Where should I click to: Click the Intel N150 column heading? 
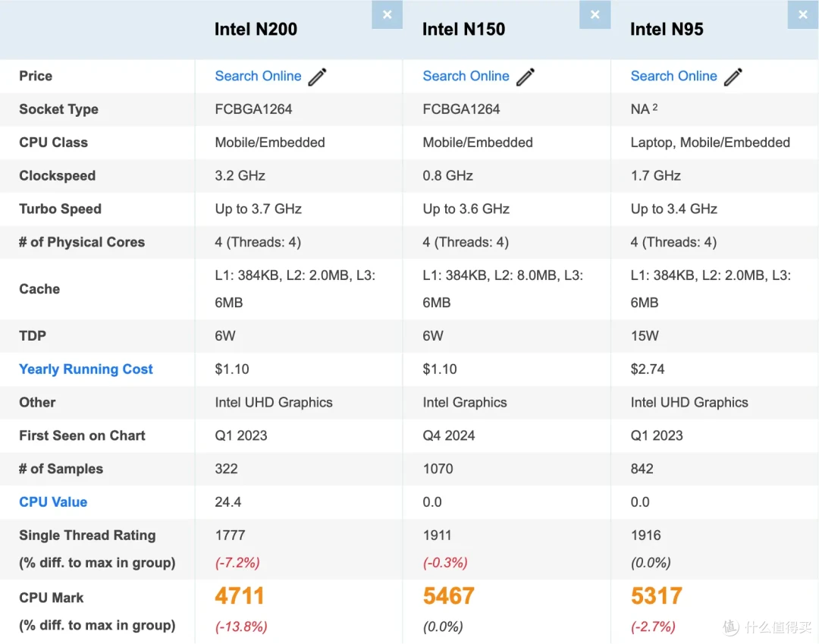point(464,30)
